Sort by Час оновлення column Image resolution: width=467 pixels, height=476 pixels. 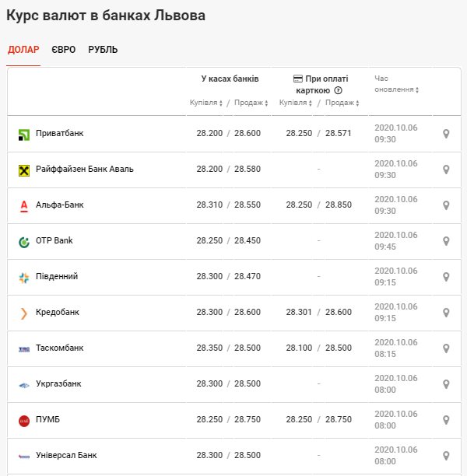coord(397,89)
